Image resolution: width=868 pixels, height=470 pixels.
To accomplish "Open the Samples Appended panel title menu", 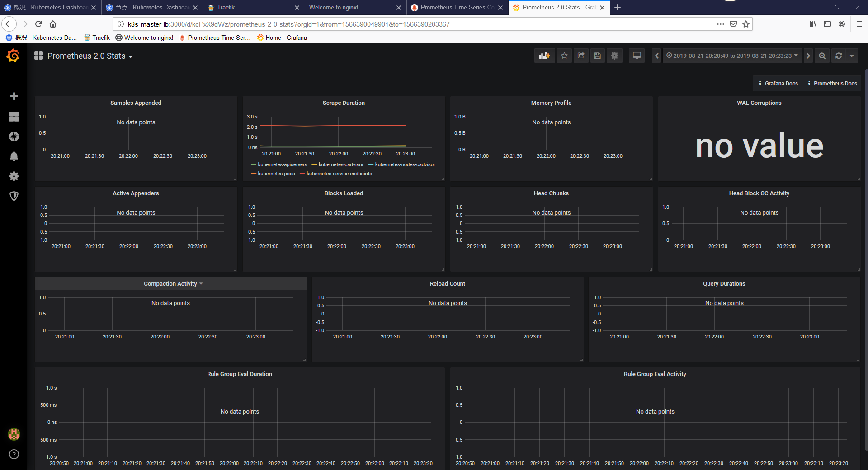I will [x=136, y=103].
